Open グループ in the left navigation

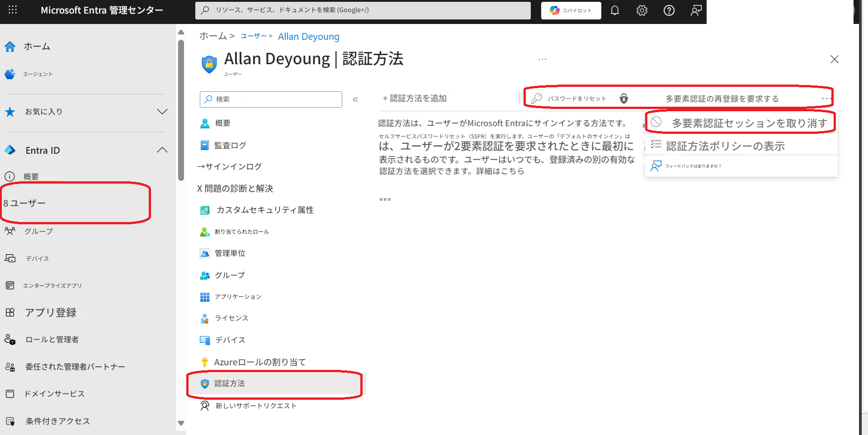38,232
